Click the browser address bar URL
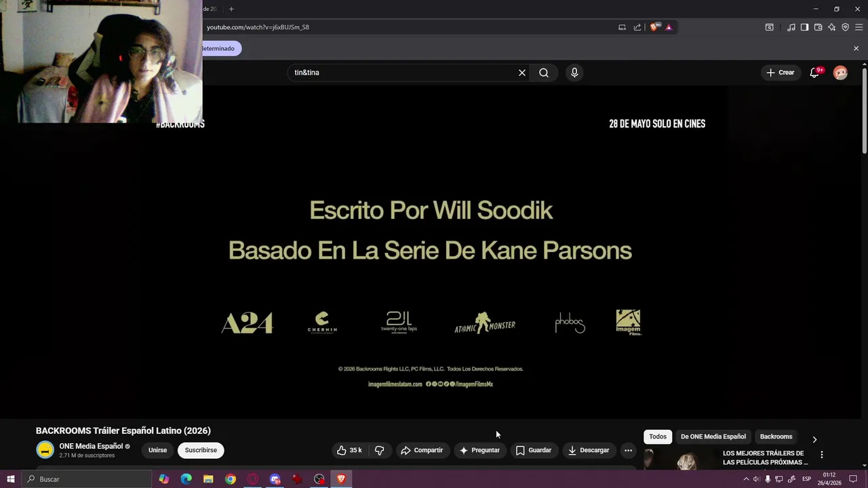This screenshot has height=488, width=868. pos(258,27)
